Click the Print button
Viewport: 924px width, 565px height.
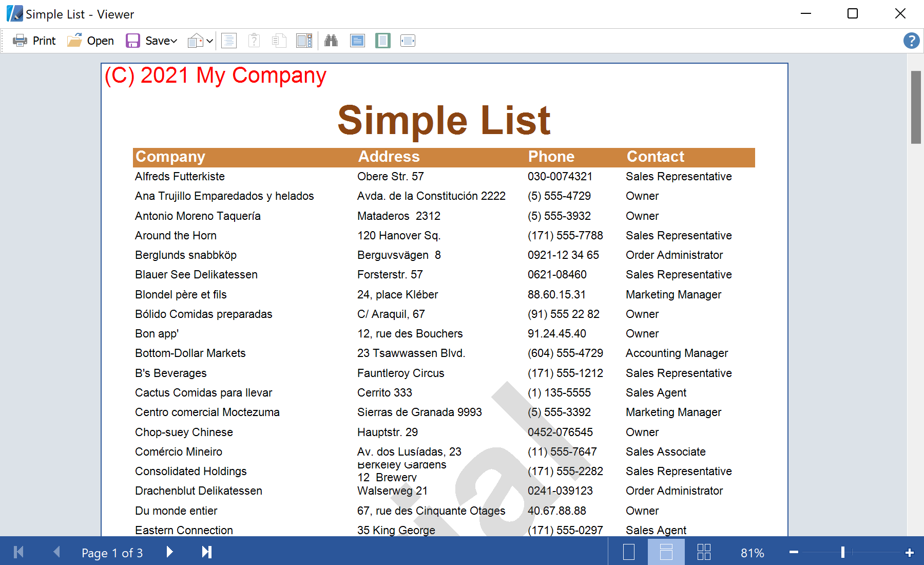pos(34,41)
